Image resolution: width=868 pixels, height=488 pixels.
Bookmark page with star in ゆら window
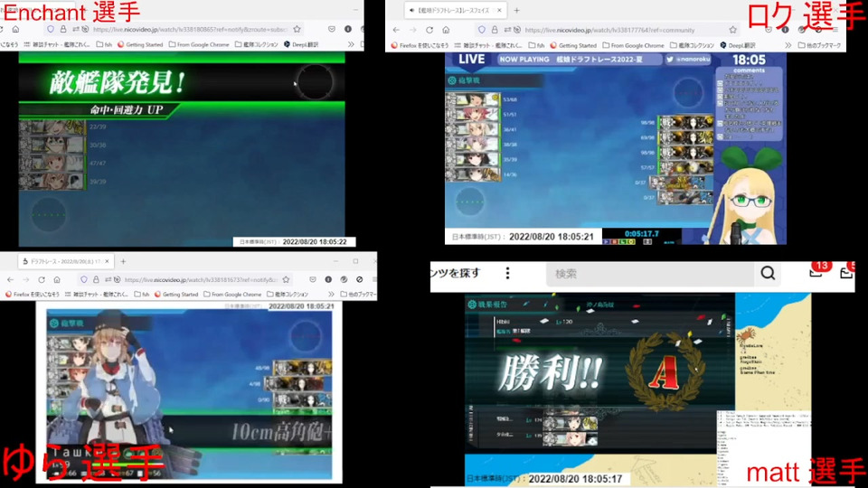tap(287, 279)
